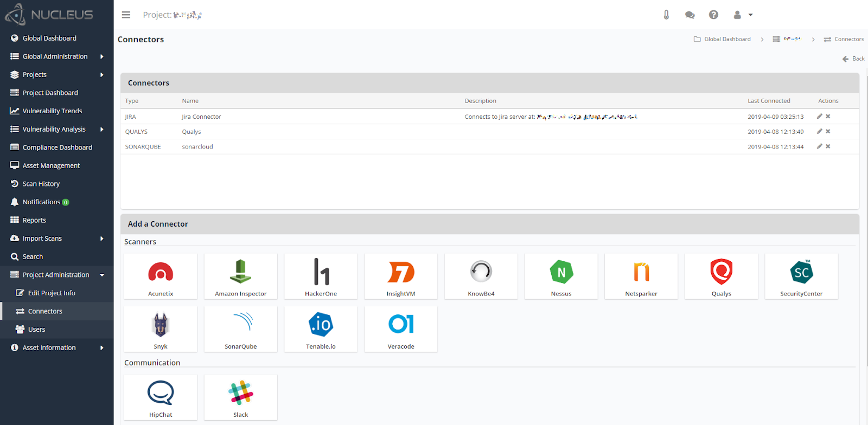Add an Acunetix scanner connector
868x425 pixels.
click(x=161, y=276)
